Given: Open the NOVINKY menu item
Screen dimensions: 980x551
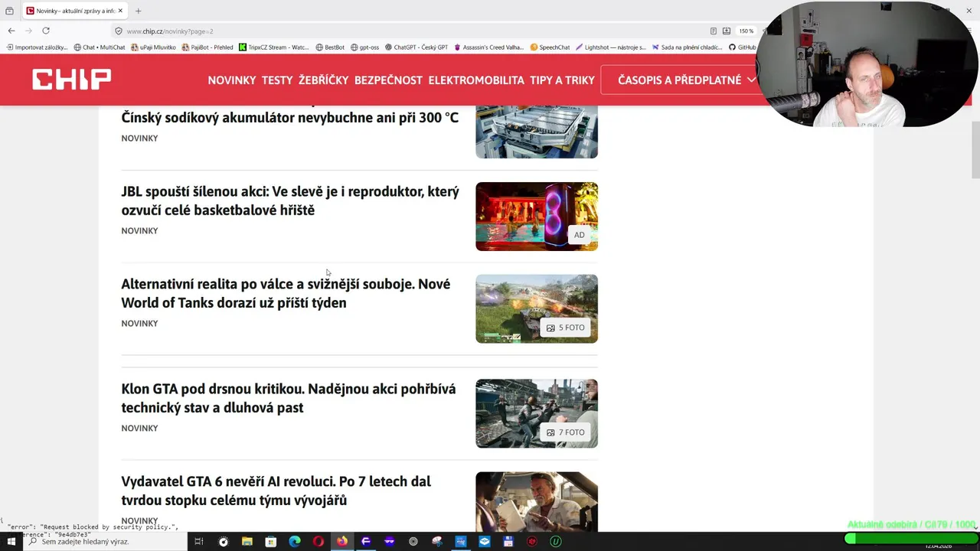Looking at the screenshot, I should coord(232,80).
